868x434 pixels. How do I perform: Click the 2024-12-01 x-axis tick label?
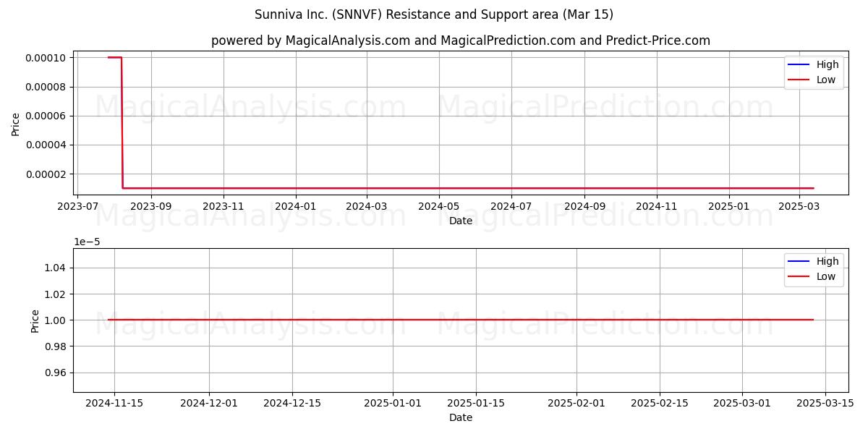(x=209, y=403)
